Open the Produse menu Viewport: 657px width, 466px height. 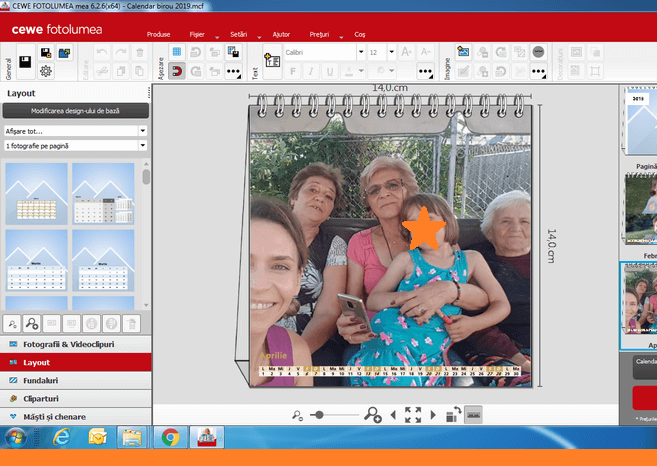pyautogui.click(x=158, y=34)
